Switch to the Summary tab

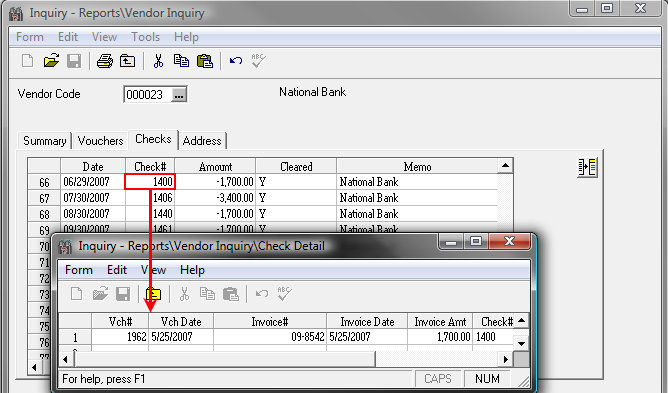click(x=44, y=141)
